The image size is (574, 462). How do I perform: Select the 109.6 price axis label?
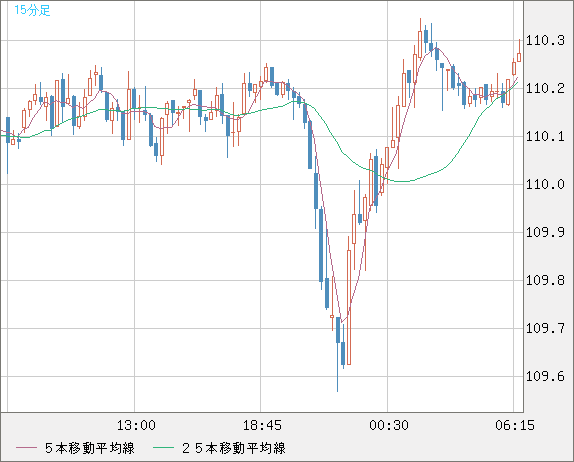click(545, 376)
